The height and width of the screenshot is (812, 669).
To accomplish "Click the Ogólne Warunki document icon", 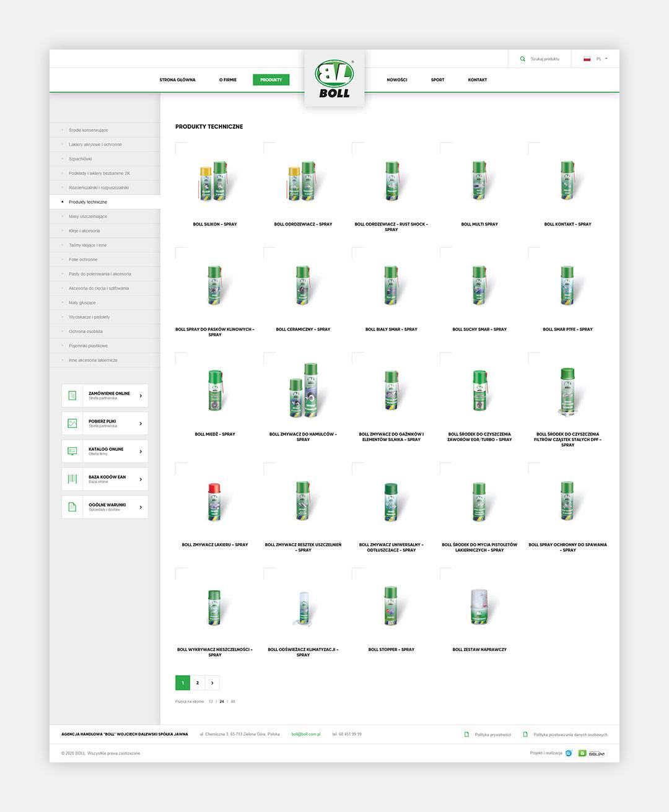I will pyautogui.click(x=71, y=506).
